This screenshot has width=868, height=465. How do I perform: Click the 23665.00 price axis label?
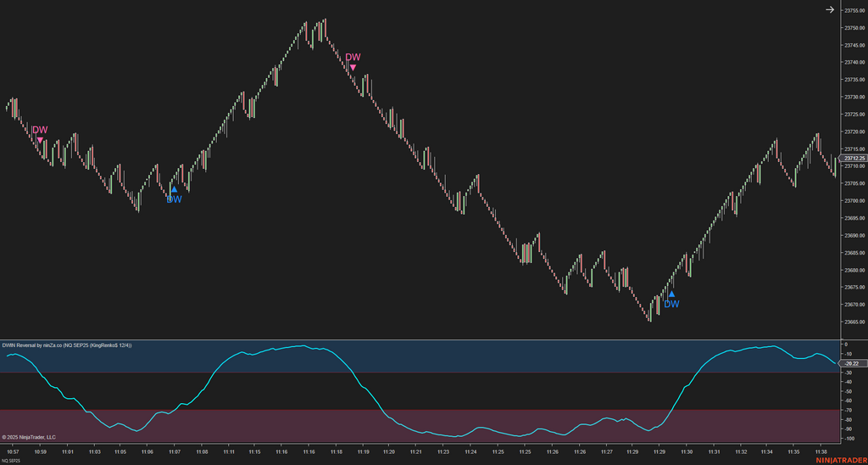pyautogui.click(x=854, y=322)
